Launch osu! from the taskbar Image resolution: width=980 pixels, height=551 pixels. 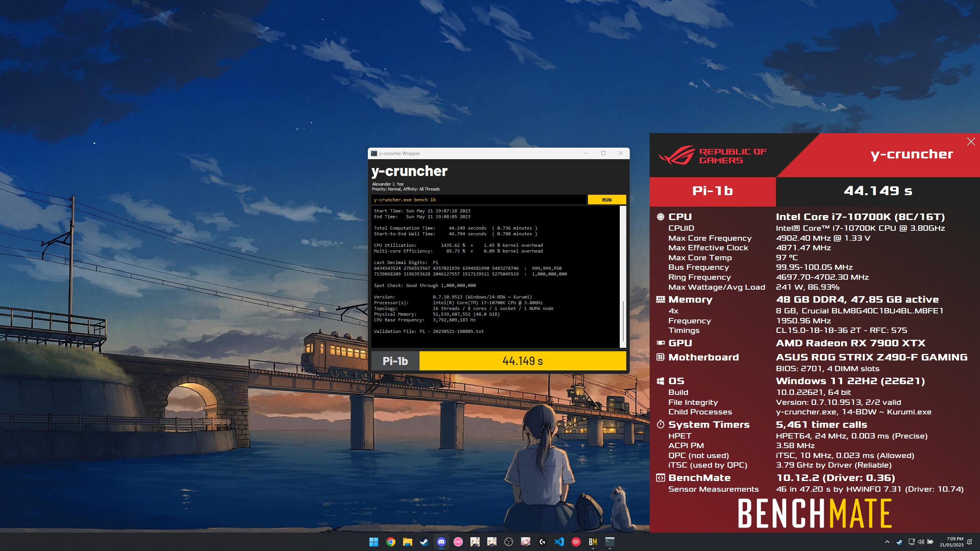pos(458,542)
